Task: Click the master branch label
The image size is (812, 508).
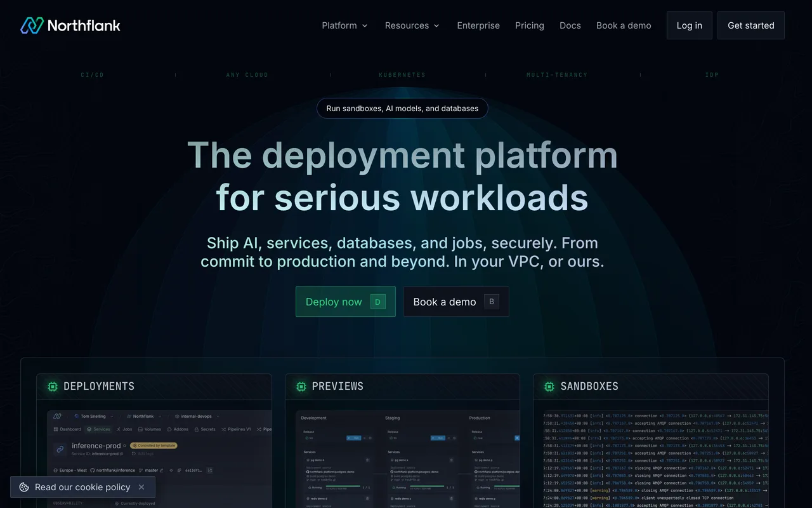Action: pyautogui.click(x=148, y=470)
